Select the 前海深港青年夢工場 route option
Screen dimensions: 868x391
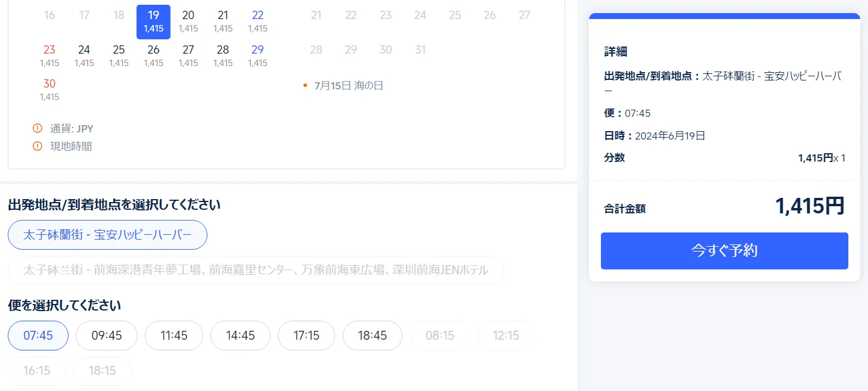255,270
